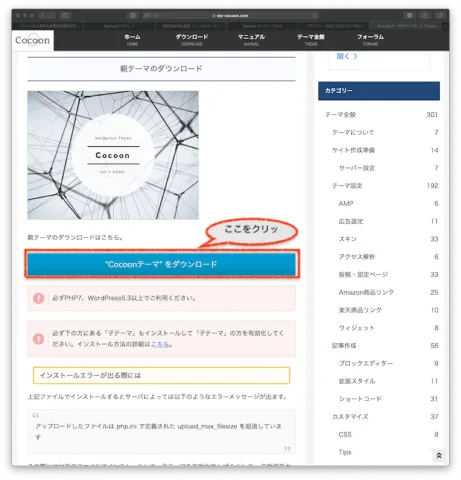Open the サーバー設定 category

pyautogui.click(x=357, y=168)
